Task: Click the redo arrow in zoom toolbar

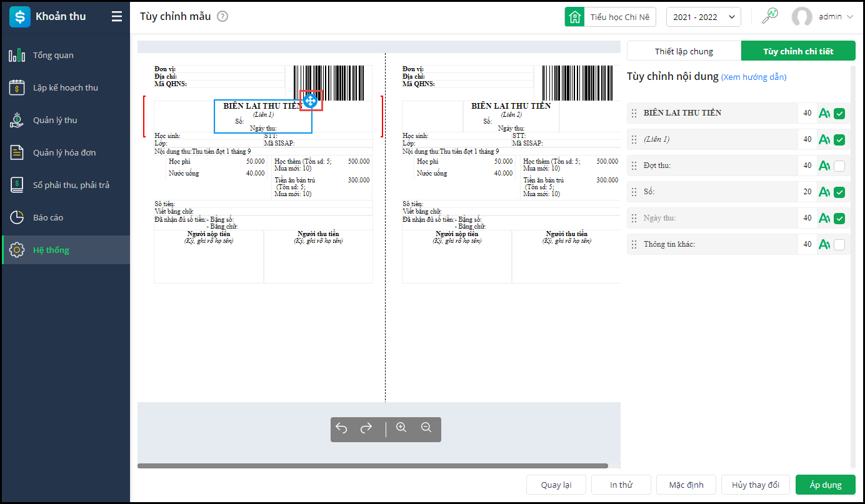Action: pyautogui.click(x=366, y=428)
